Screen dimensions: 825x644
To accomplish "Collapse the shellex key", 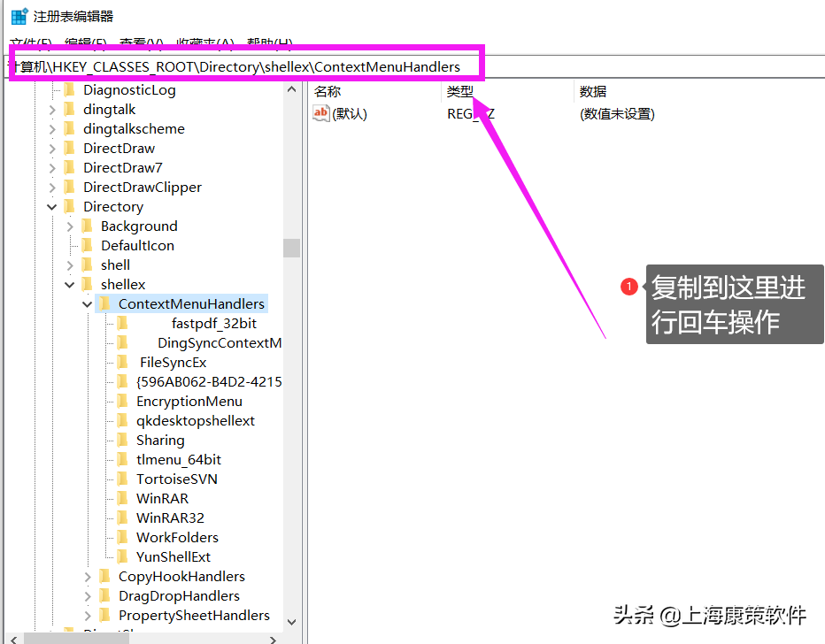I will (x=69, y=285).
